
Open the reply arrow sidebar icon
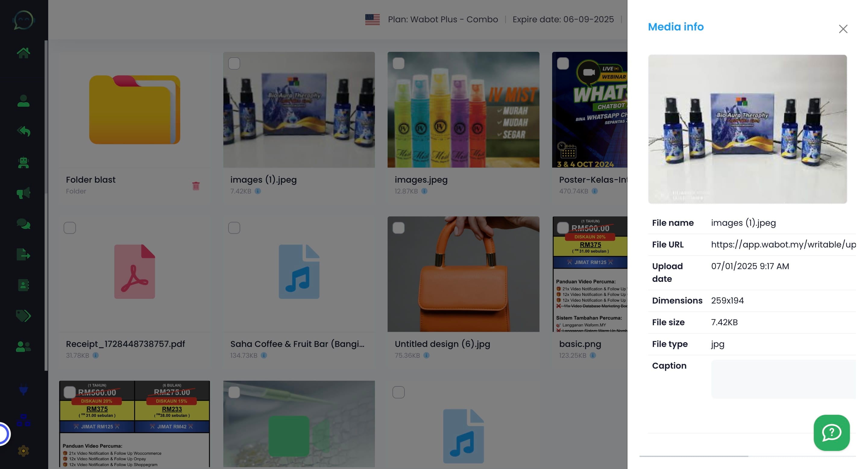click(23, 131)
